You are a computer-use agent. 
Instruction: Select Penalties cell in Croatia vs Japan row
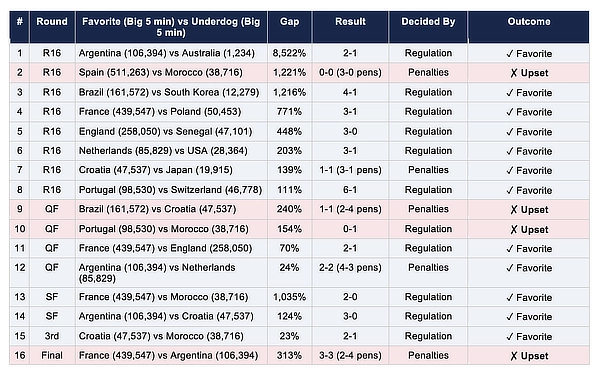428,170
